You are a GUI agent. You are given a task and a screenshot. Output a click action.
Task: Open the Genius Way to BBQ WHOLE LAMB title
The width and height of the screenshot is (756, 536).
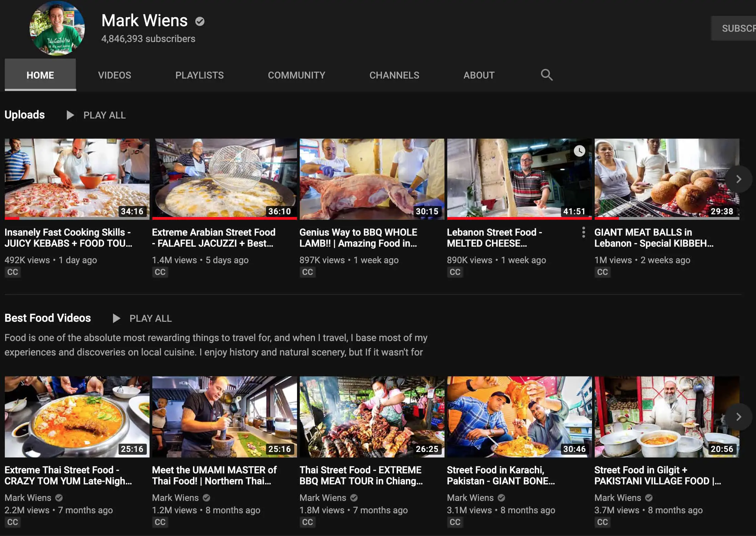point(358,238)
